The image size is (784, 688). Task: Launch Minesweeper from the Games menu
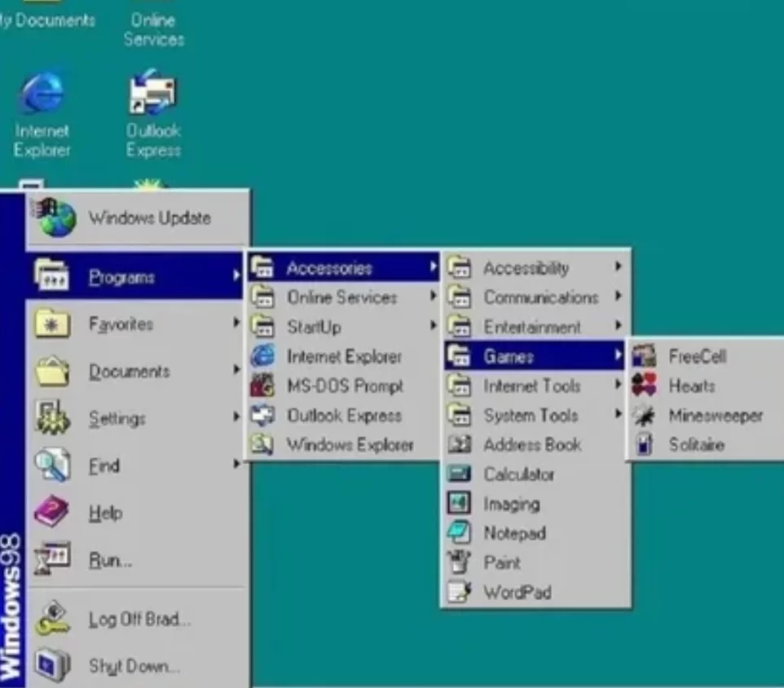coord(714,415)
